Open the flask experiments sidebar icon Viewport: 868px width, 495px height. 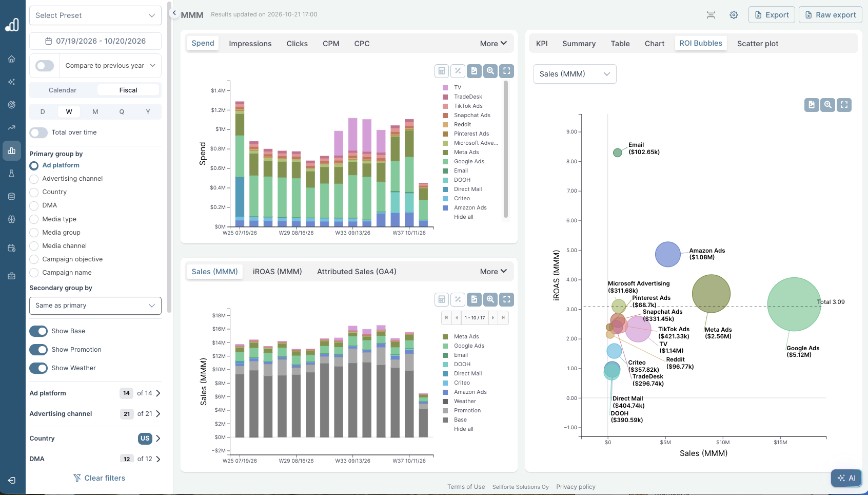tap(11, 174)
